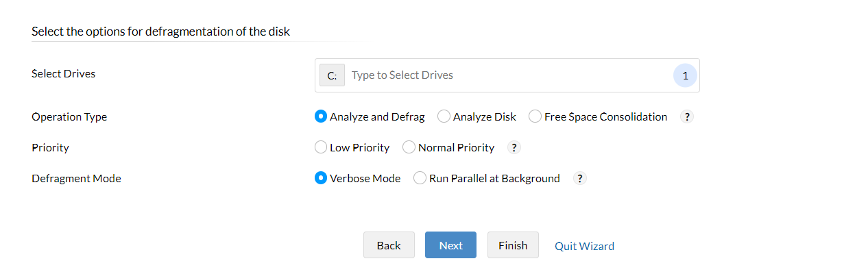Open the Priority help question mark

click(x=514, y=148)
